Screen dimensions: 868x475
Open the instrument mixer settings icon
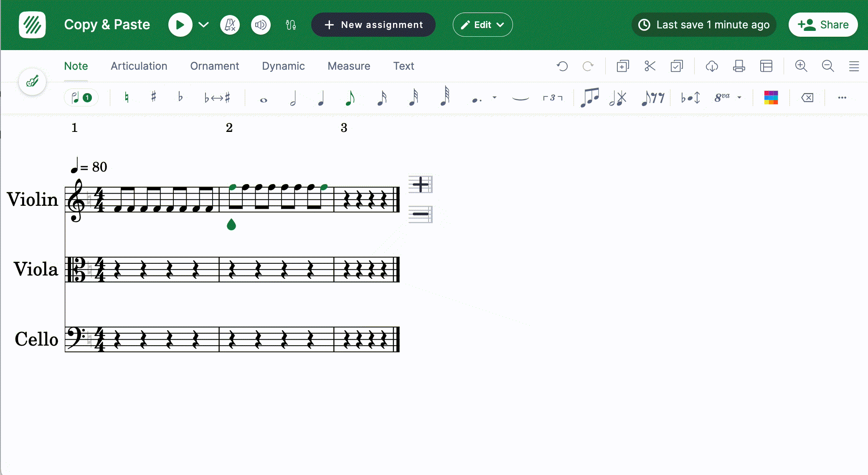[291, 25]
